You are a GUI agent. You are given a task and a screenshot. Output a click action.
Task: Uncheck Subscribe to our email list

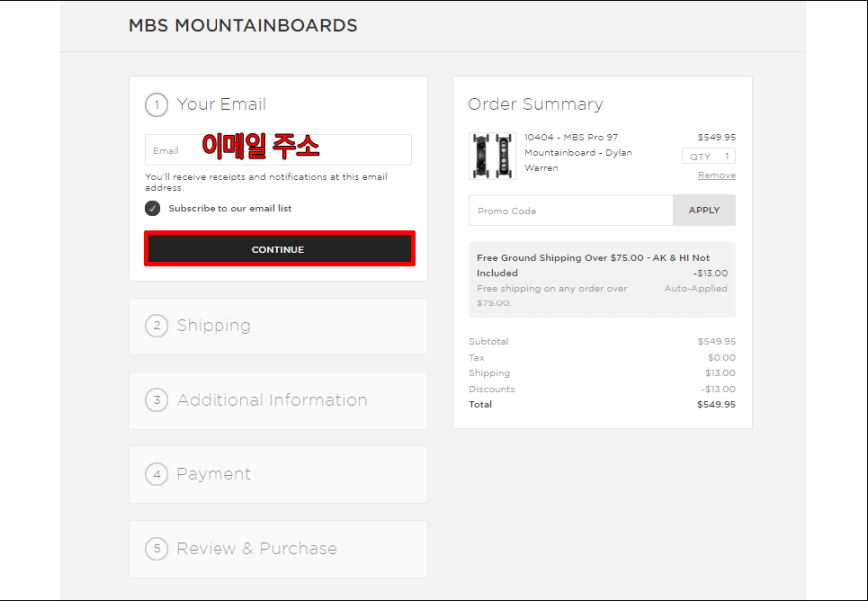click(x=153, y=209)
